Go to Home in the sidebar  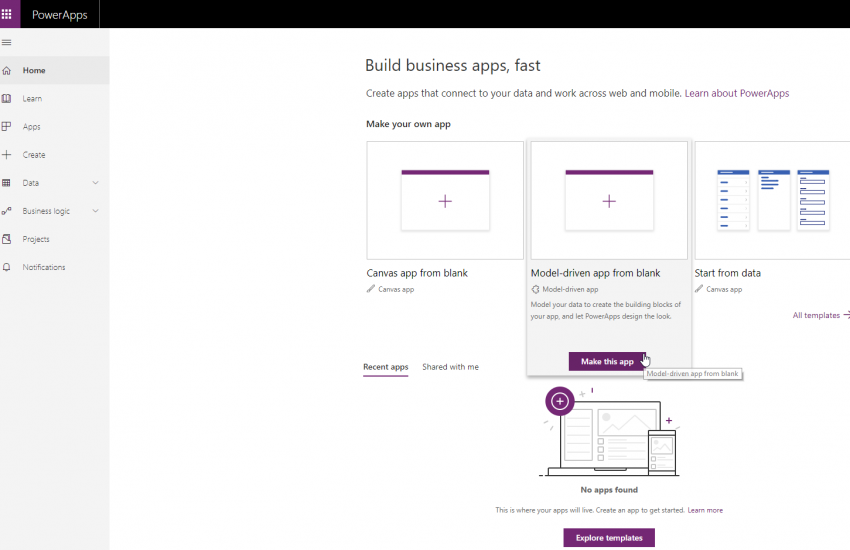pos(54,70)
